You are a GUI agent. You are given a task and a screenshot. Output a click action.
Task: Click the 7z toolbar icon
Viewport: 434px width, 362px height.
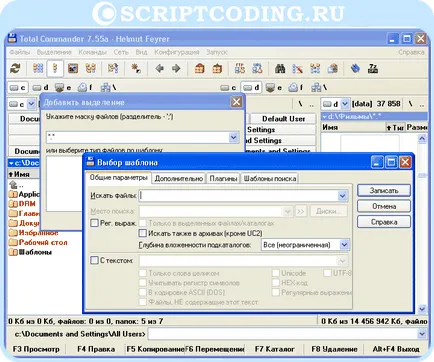[373, 69]
